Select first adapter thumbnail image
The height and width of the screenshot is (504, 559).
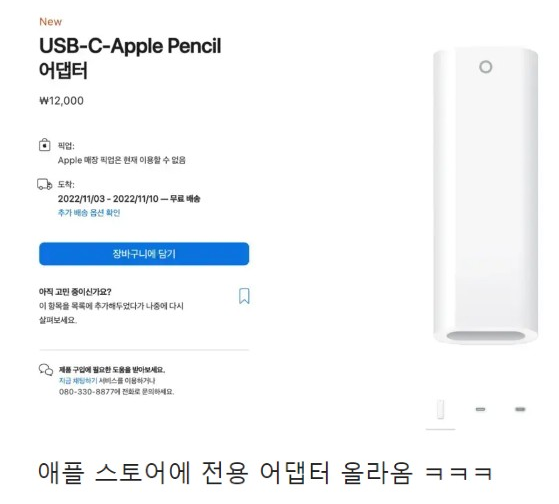coord(440,409)
